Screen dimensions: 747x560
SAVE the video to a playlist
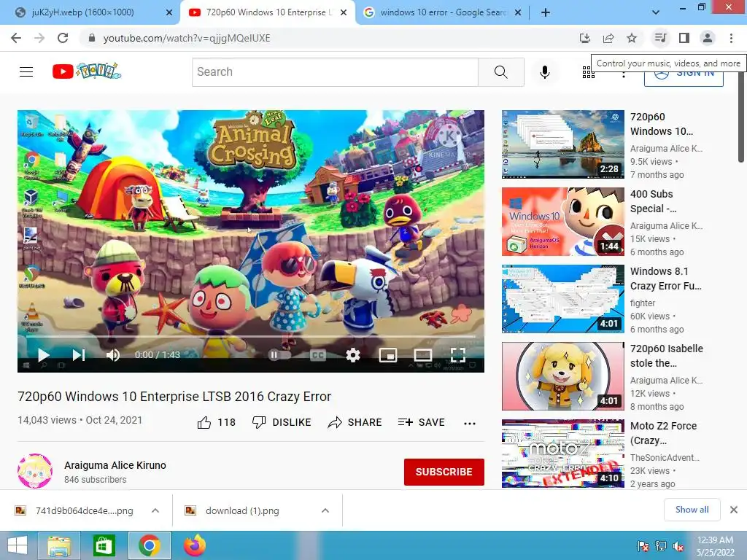pyautogui.click(x=421, y=422)
